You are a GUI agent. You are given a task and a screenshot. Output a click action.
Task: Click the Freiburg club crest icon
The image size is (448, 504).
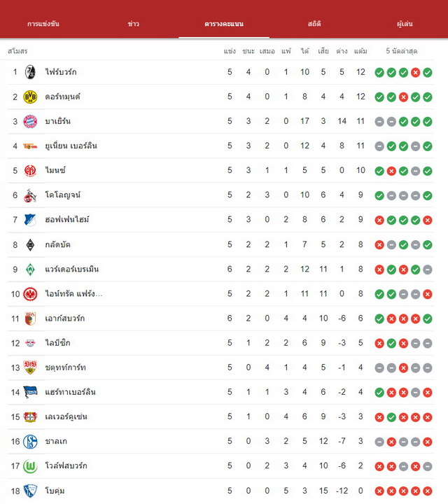coord(30,72)
